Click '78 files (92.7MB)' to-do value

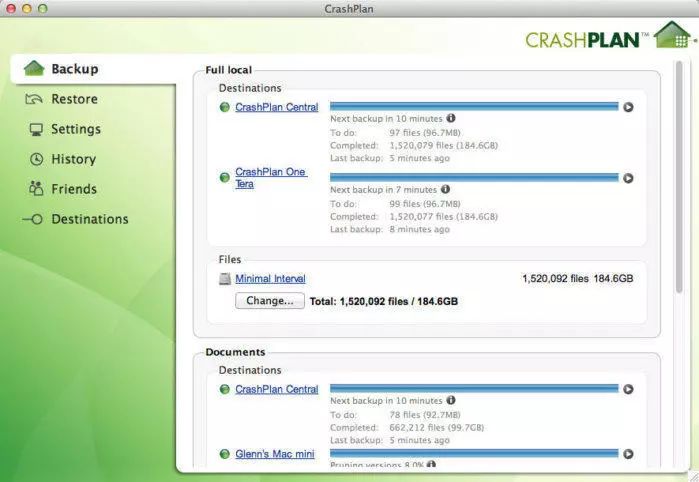point(425,415)
